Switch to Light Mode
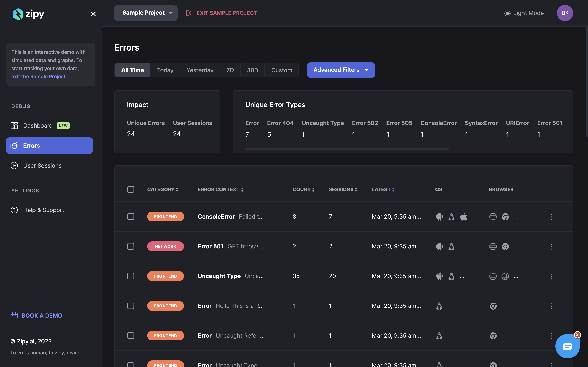The height and width of the screenshot is (367, 588). coord(524,13)
